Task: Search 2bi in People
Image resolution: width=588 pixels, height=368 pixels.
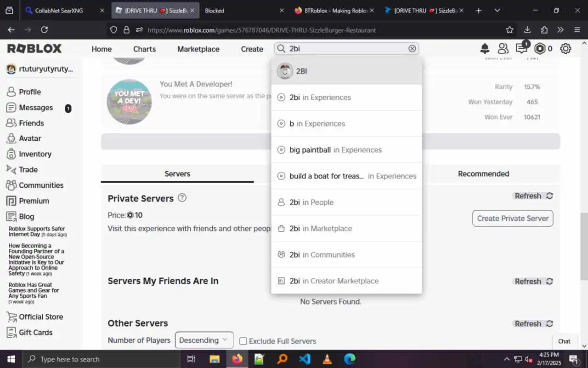Action: (346, 202)
